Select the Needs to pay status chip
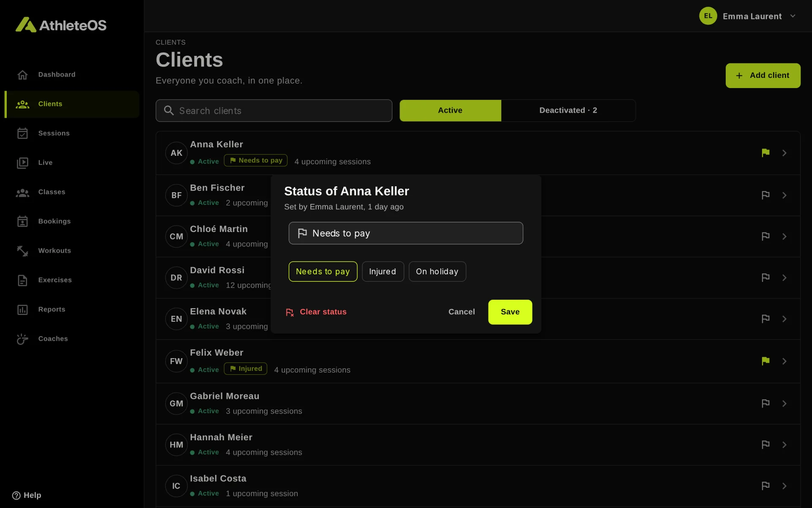 point(323,271)
